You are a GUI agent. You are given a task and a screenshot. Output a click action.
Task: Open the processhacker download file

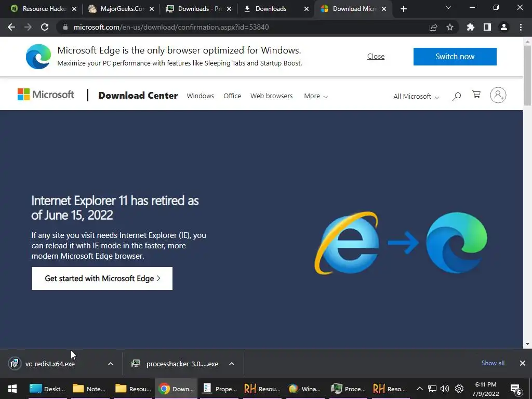coord(182,364)
